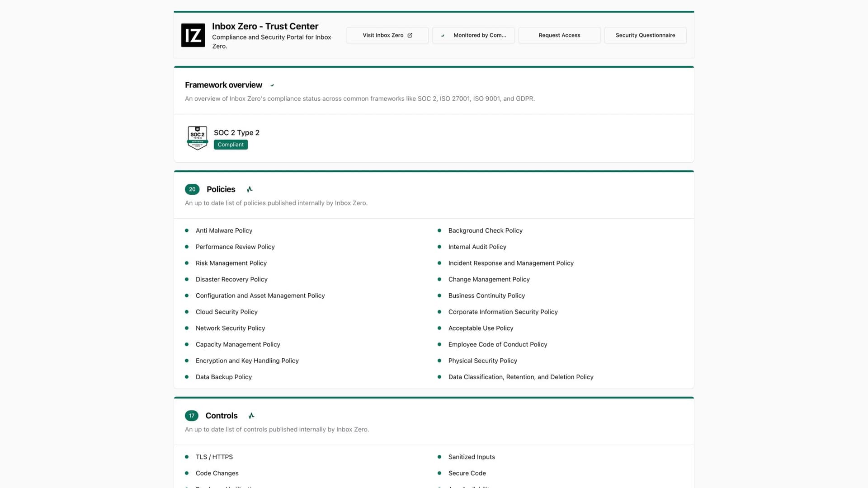Expand the Controls section
868x488 pixels.
point(221,415)
